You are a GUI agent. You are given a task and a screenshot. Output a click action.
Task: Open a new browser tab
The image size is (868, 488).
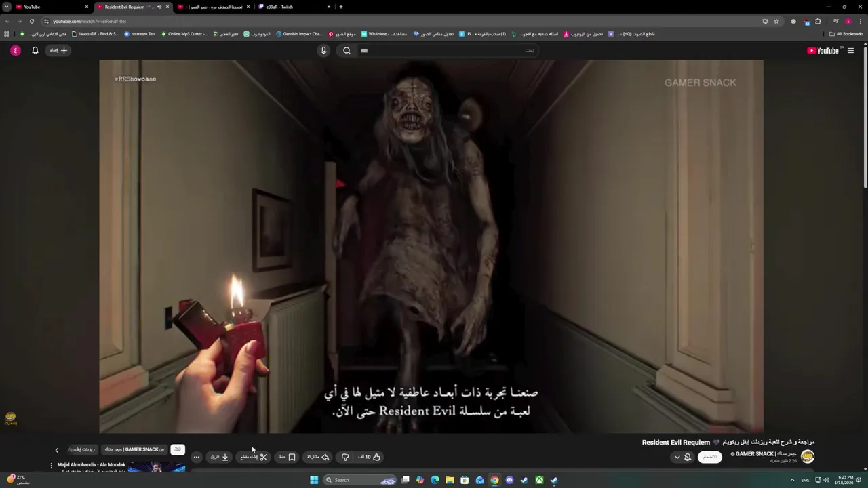[340, 7]
